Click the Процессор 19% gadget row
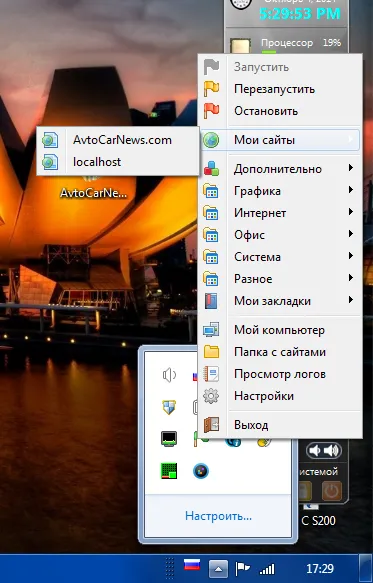Image resolution: width=373 pixels, height=583 pixels. (286, 44)
